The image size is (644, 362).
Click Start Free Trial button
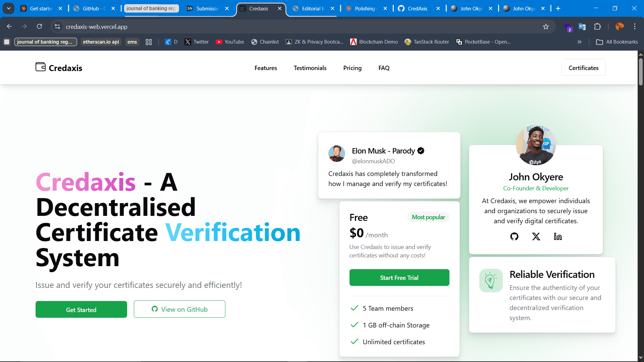pyautogui.click(x=399, y=278)
